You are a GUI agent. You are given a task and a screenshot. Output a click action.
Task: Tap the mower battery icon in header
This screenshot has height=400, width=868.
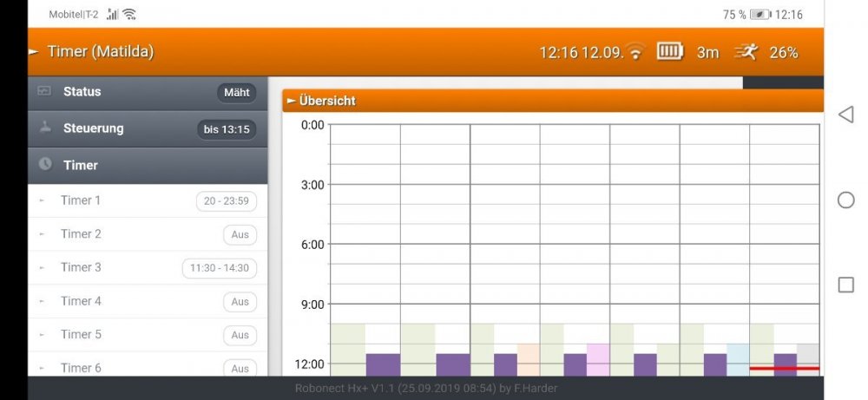669,52
